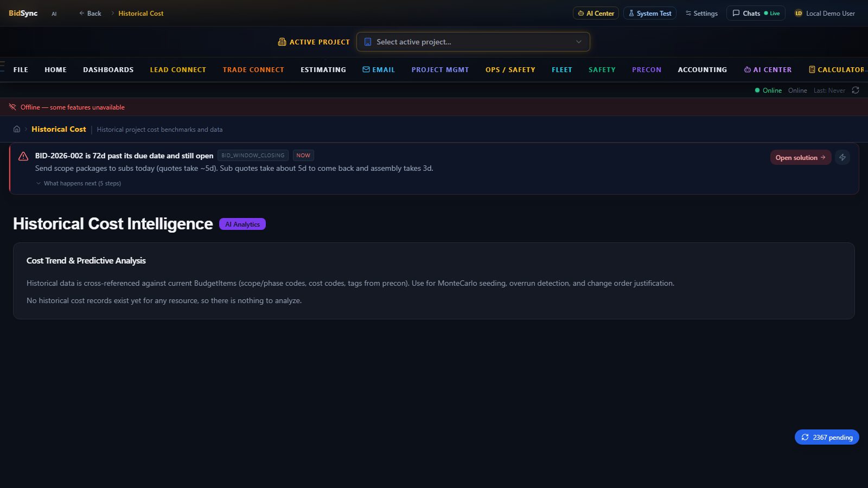Expand the Select active project dropdown
Viewport: 868px width, 488px height.
pyautogui.click(x=473, y=42)
